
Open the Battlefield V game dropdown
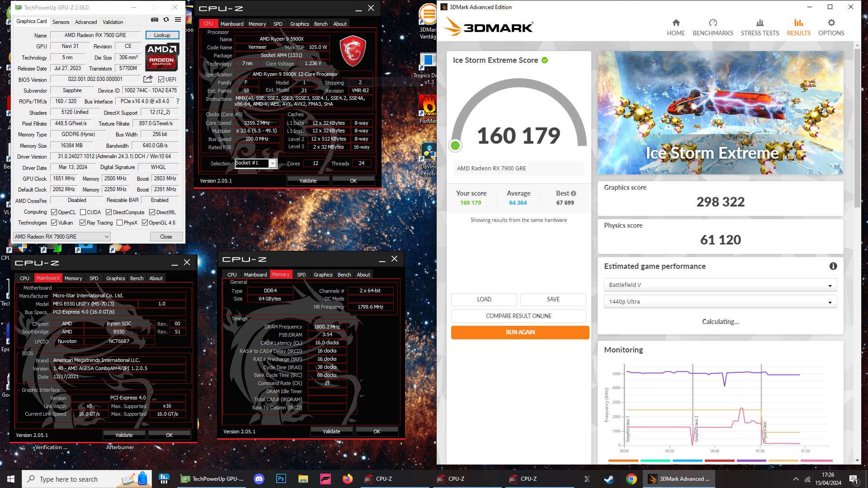720,285
